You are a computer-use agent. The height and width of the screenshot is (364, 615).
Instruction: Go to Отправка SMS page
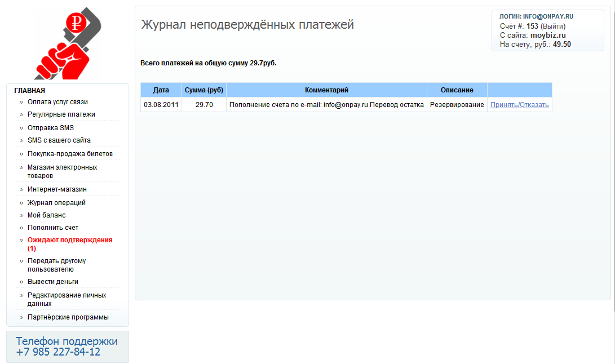[51, 128]
